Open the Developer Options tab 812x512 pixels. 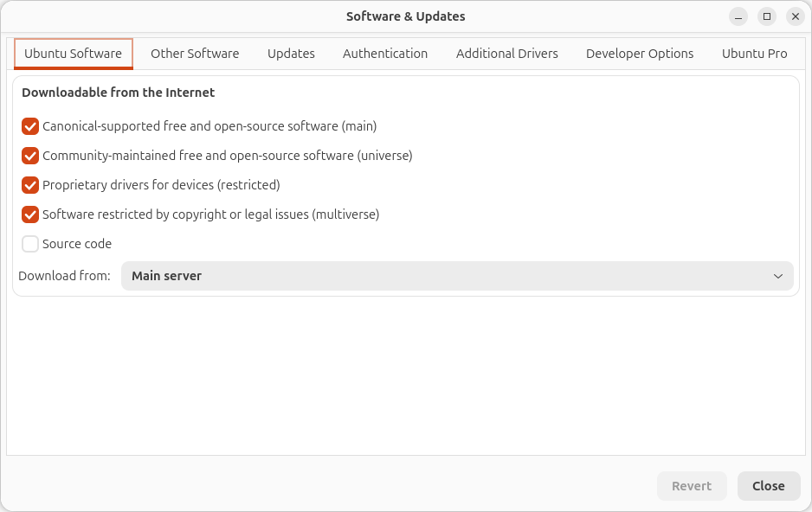coord(640,54)
